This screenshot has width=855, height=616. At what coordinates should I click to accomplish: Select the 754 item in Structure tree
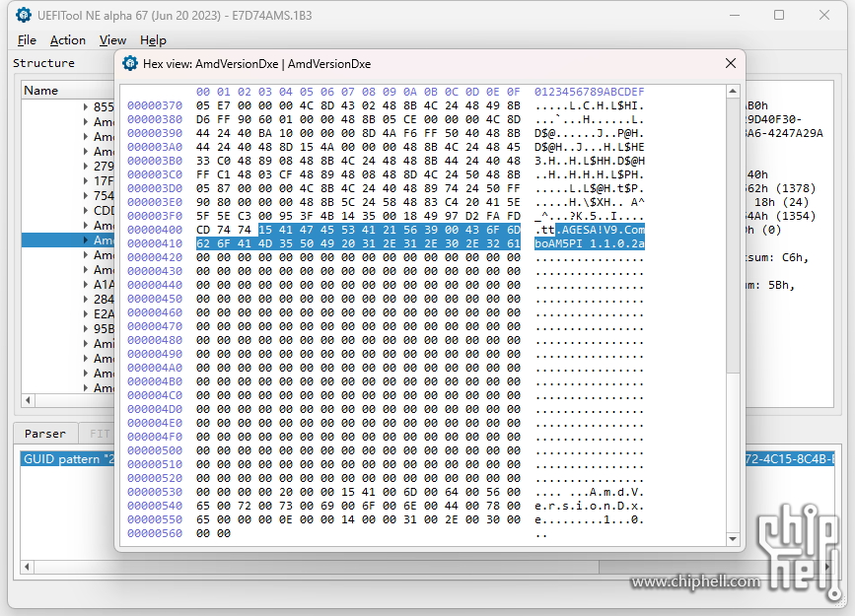104,196
